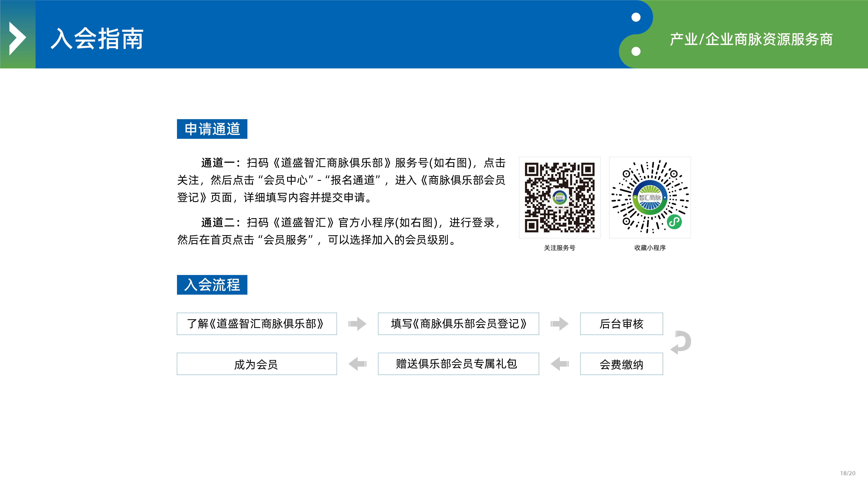Click the 产业/企业商脉资源服务商 header text
Viewport: 868px width, 488px height.
click(x=751, y=39)
